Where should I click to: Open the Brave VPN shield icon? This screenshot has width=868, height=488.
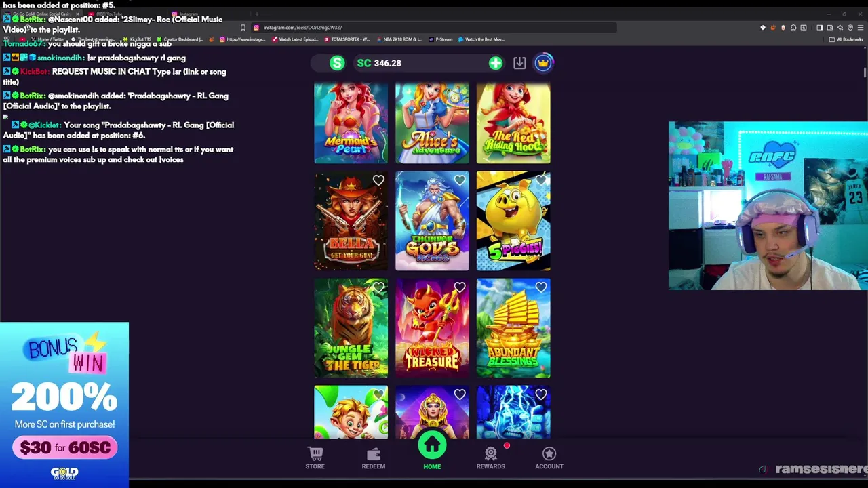850,28
